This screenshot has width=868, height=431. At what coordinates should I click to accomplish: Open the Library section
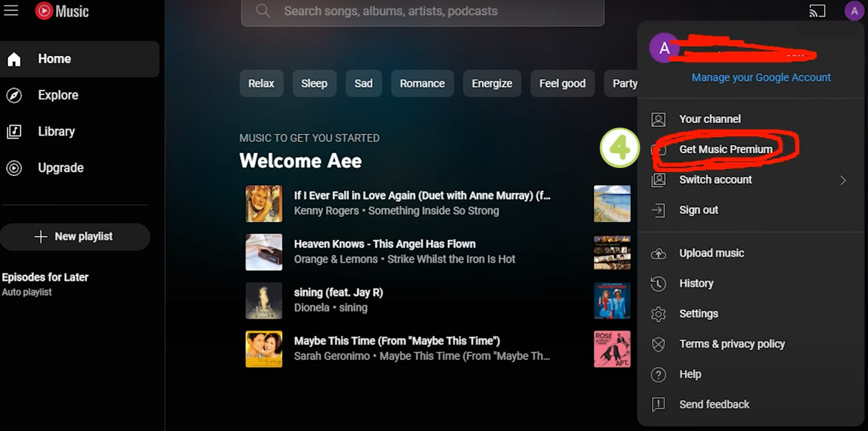[x=80, y=132]
